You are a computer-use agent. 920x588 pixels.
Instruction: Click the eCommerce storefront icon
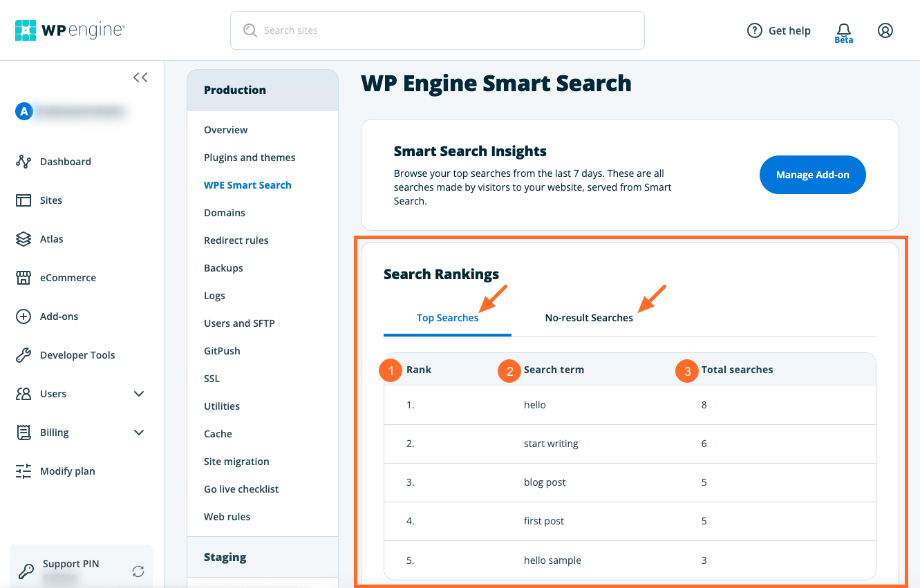24,277
